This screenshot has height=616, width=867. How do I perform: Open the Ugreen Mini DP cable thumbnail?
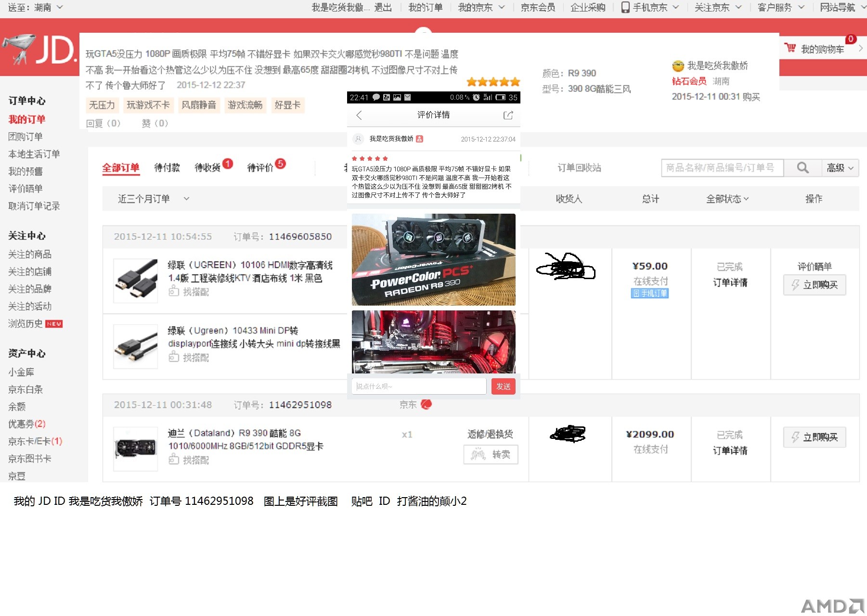tap(136, 346)
